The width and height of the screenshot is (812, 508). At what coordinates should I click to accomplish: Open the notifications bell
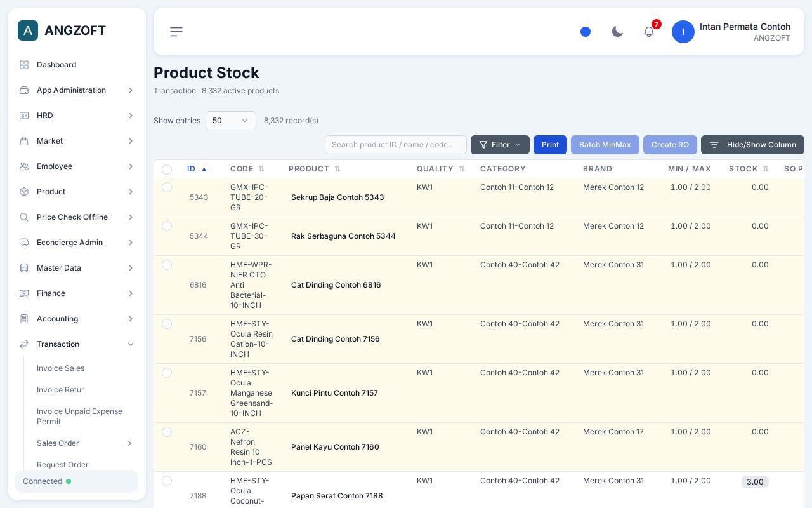point(649,32)
